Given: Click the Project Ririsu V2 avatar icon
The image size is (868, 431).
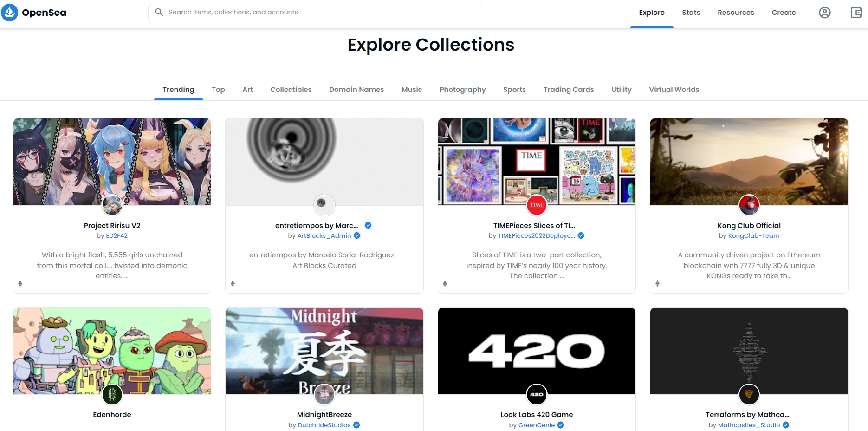Looking at the screenshot, I should point(112,205).
